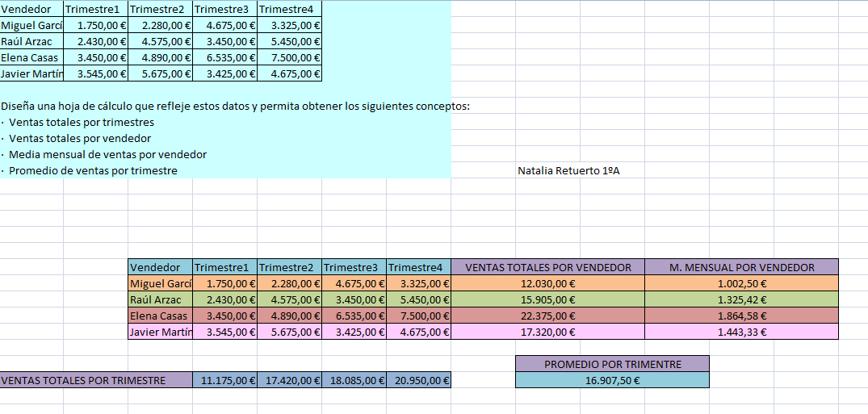868x414 pixels.
Task: Select 5.450,00 € in the green row
Action: pos(419,299)
